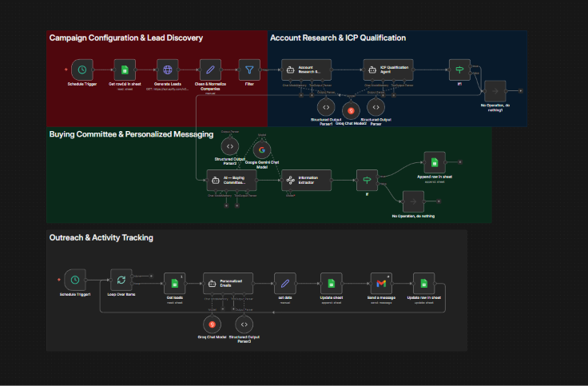The image size is (588, 386).
Task: Select the Groq Chat Model2 node
Action: click(351, 110)
